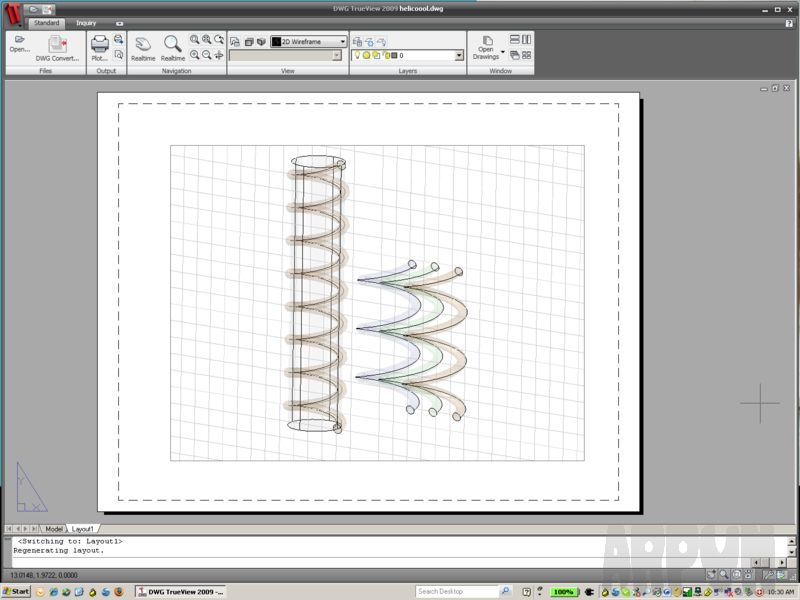
Task: Click the Windows Start button
Action: click(x=16, y=592)
